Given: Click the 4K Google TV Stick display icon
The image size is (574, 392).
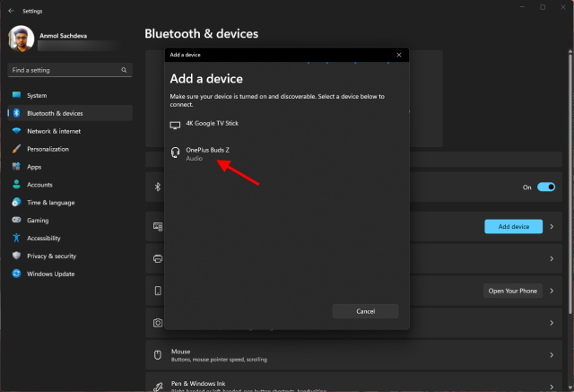Looking at the screenshot, I should click(175, 125).
